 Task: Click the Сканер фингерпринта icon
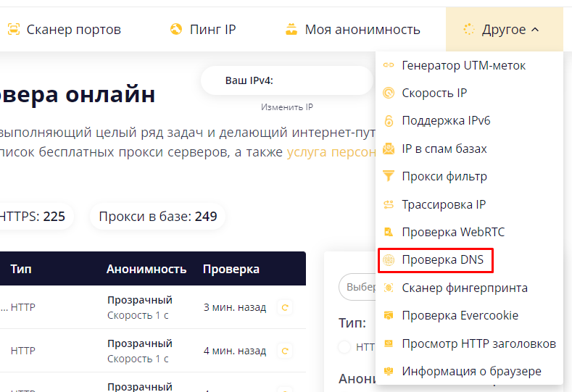389,288
